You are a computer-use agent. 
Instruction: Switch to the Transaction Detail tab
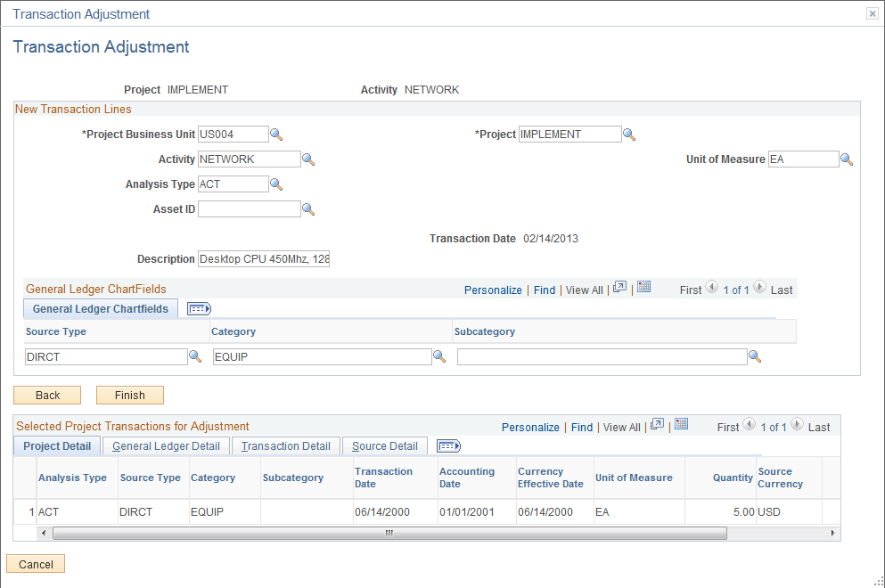[285, 445]
